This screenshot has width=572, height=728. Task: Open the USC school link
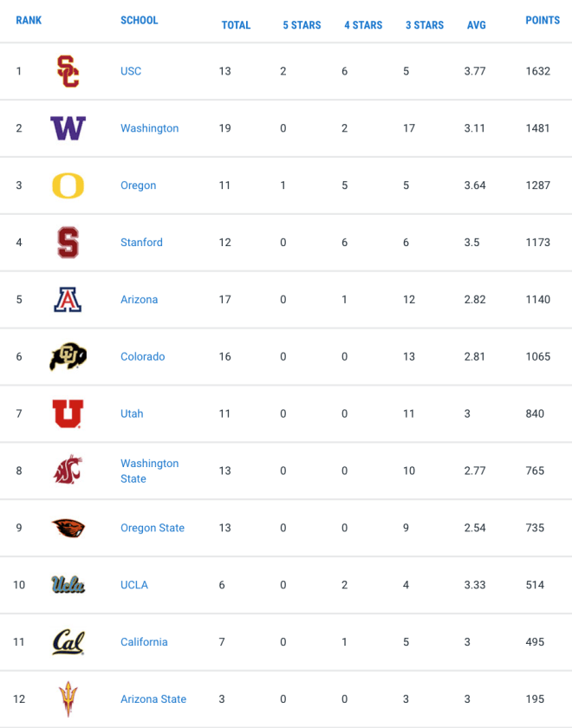(131, 71)
